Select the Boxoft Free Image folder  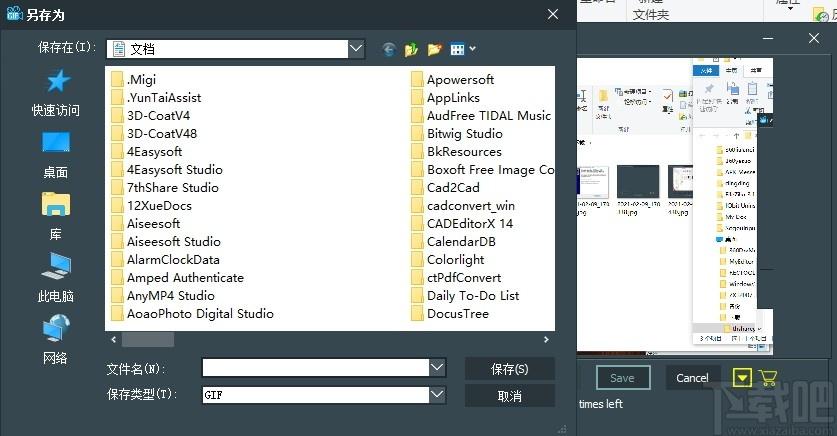click(483, 170)
